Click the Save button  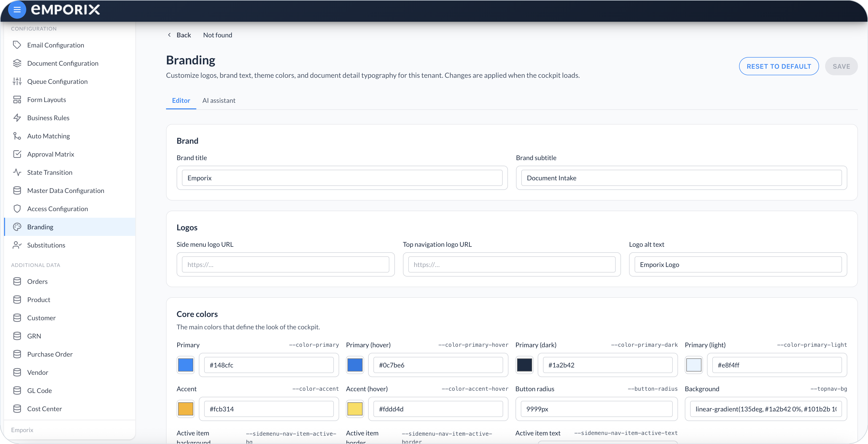coord(841,66)
